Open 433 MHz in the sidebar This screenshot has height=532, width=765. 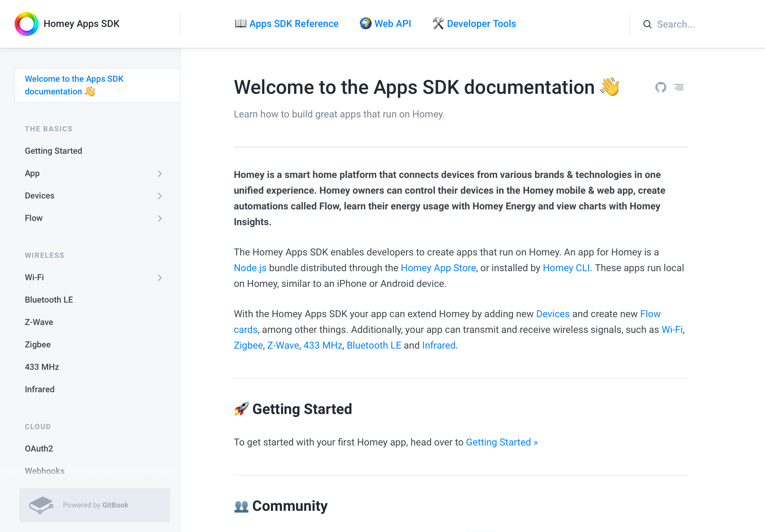pyautogui.click(x=42, y=367)
